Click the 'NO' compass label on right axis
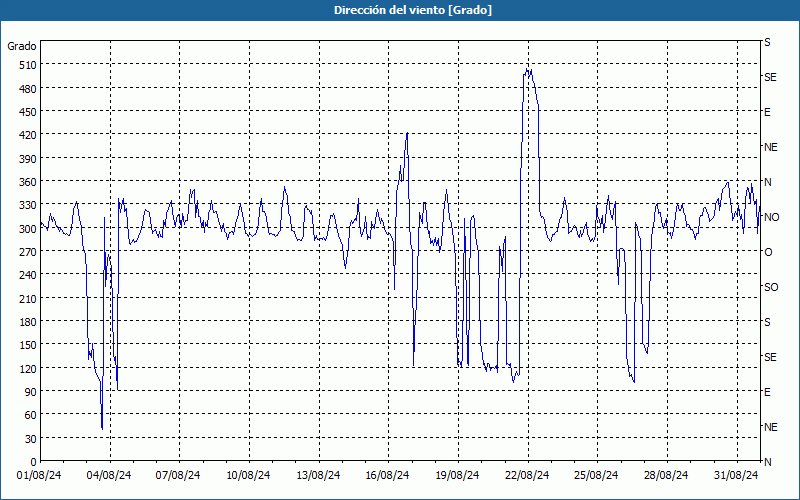The height and width of the screenshot is (500, 800). (771, 217)
